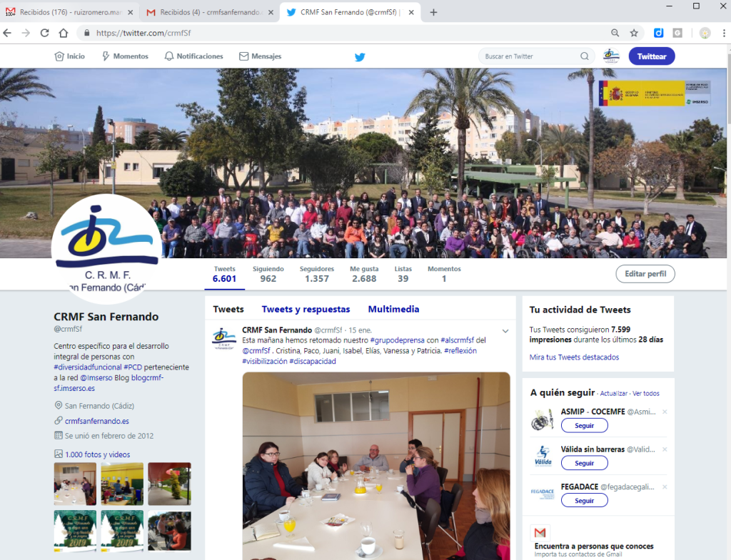731x560 pixels.
Task: Open Inicio home icon
Action: point(69,56)
